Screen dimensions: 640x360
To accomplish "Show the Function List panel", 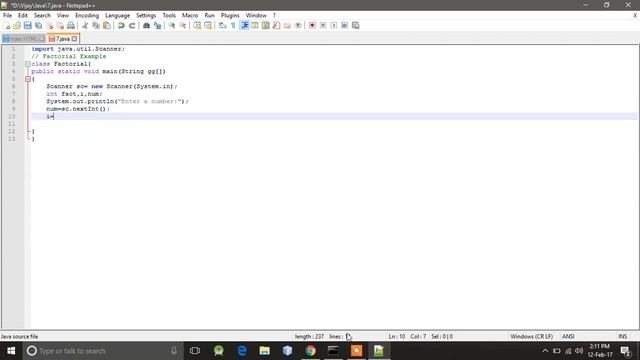I will (x=276, y=25).
